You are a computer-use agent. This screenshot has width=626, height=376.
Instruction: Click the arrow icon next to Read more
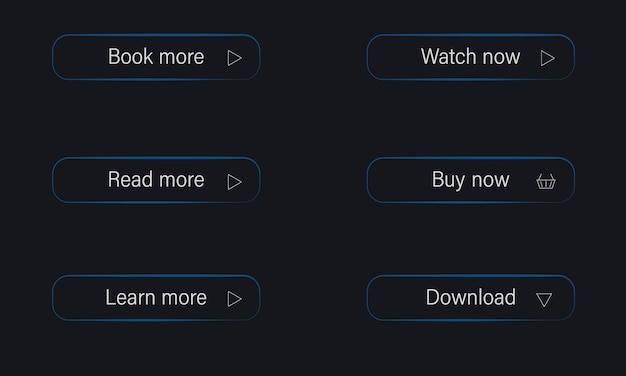(234, 182)
